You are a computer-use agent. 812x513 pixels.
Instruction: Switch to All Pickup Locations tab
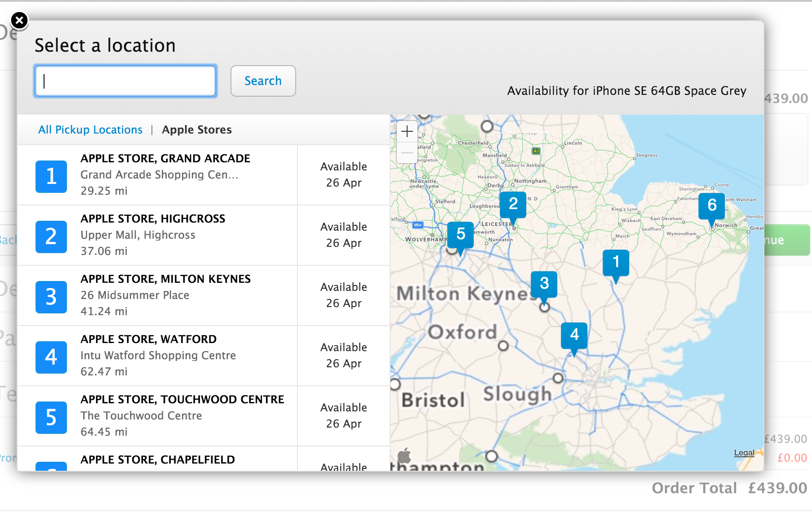click(90, 130)
